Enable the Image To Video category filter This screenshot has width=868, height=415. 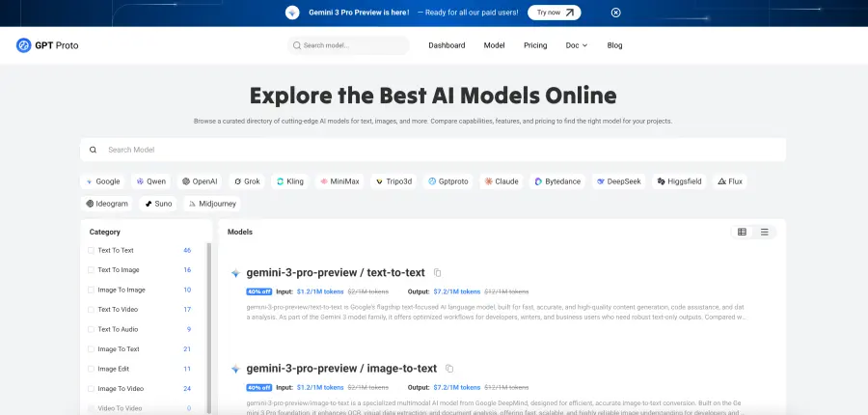point(92,389)
